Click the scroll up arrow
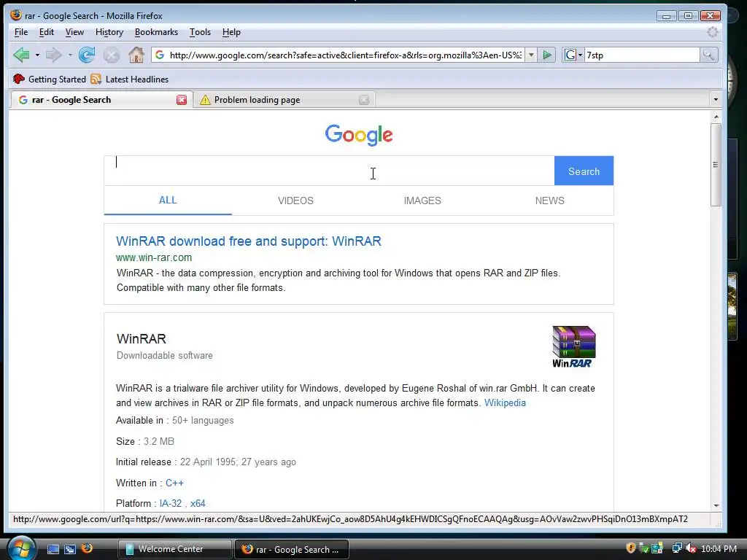The image size is (747, 560). tap(716, 117)
